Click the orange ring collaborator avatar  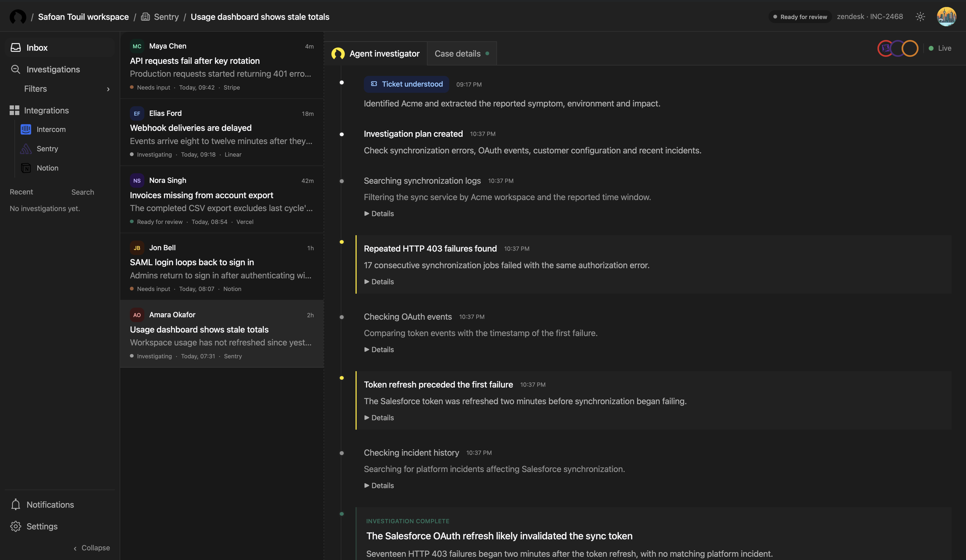click(910, 48)
